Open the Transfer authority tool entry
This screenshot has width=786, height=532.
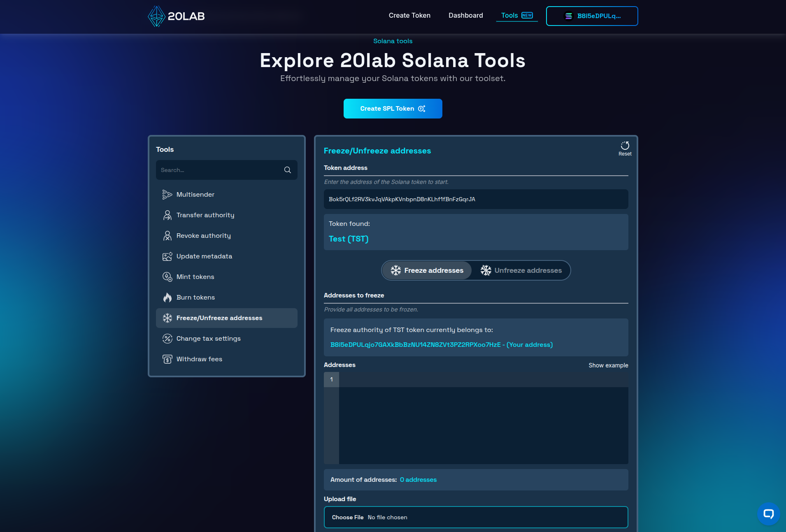click(227, 215)
